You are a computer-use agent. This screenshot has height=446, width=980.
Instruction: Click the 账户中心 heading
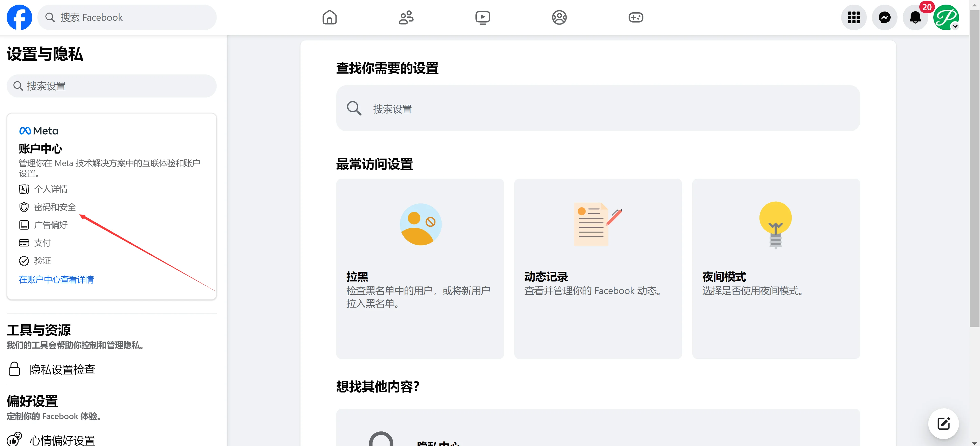coord(40,149)
